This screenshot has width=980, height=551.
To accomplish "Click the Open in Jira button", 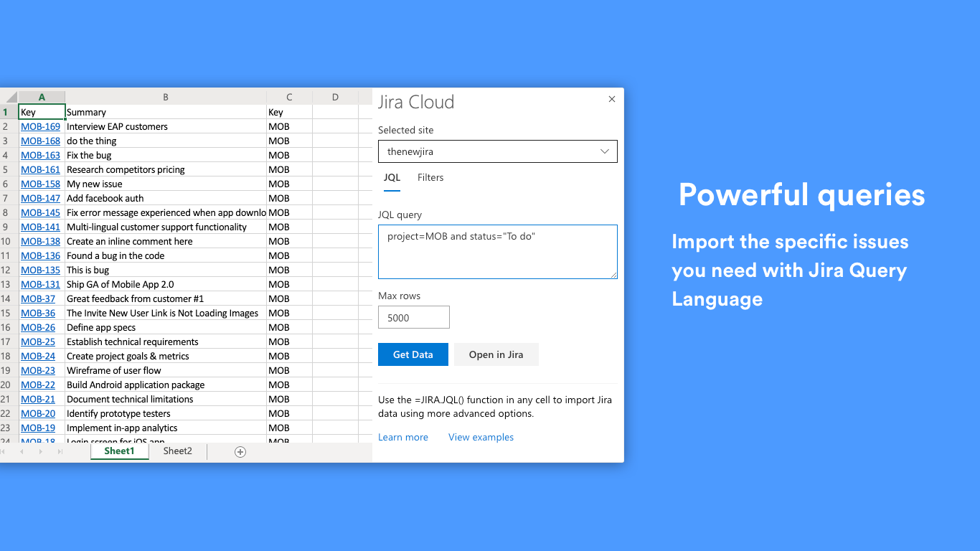I will [496, 354].
